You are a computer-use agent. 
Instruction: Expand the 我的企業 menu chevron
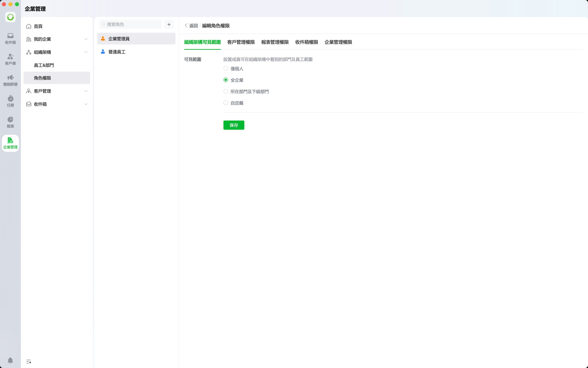point(86,39)
